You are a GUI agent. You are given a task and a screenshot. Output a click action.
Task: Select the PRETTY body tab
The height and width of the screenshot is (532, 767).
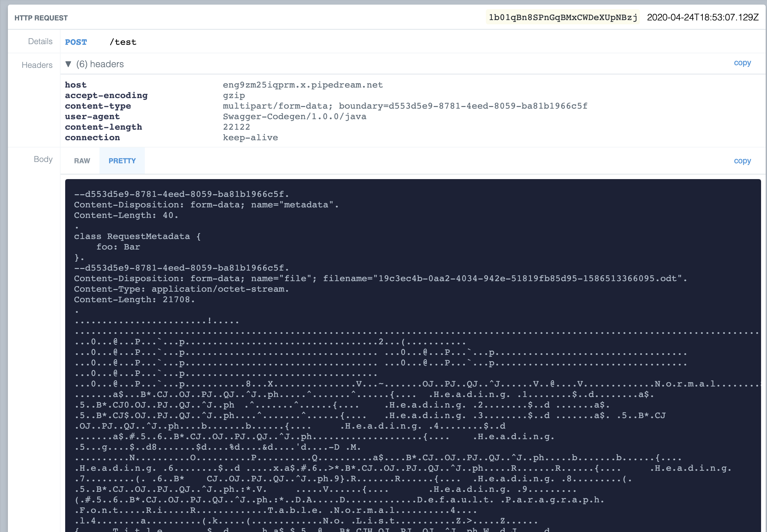[122, 161]
